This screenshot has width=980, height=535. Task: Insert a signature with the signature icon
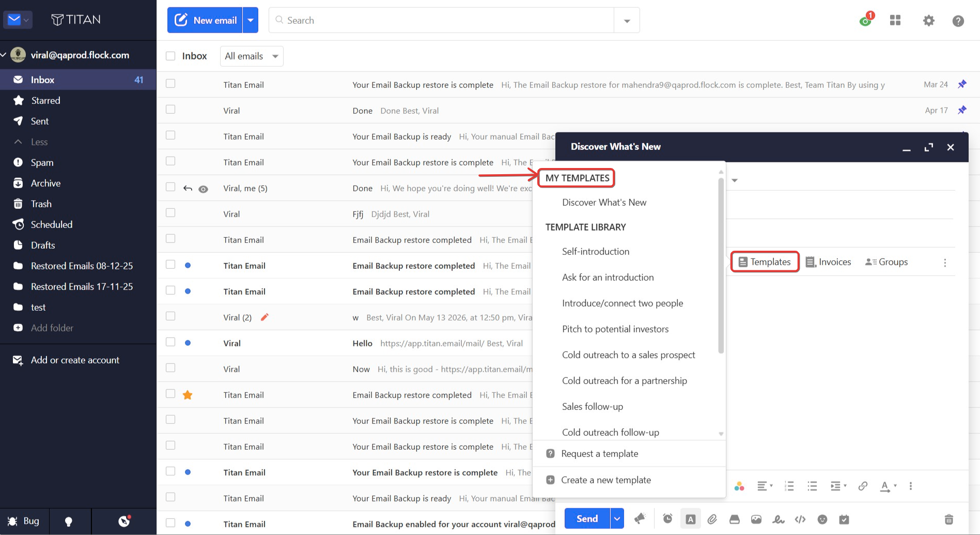point(778,519)
